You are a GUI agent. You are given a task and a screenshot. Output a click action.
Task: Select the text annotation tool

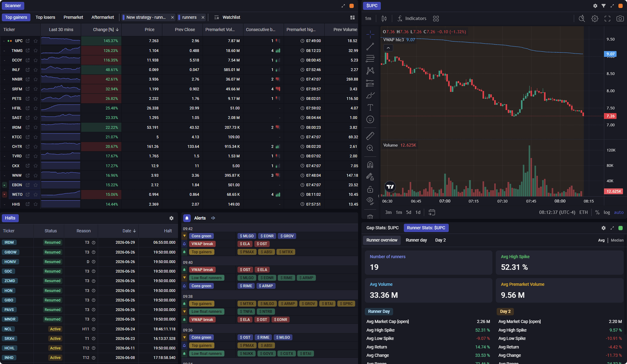click(x=370, y=107)
